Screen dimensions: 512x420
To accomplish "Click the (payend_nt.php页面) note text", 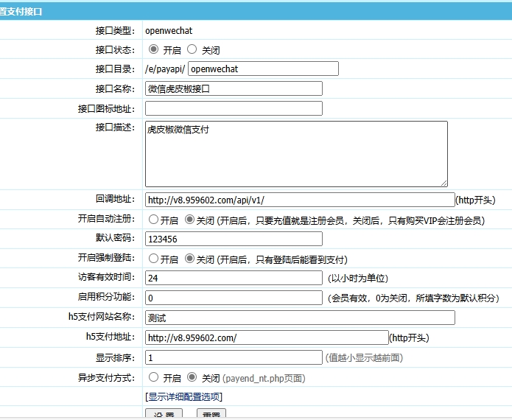I will (x=264, y=378).
